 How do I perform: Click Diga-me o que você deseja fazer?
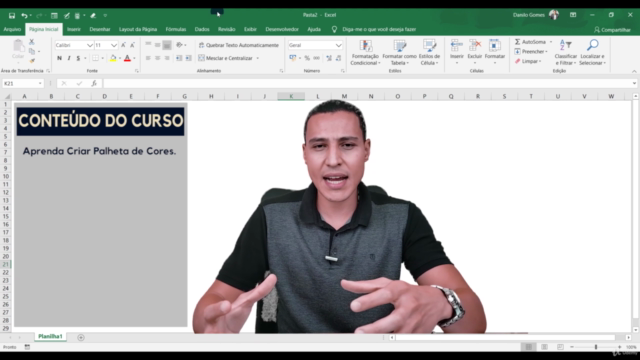379,29
